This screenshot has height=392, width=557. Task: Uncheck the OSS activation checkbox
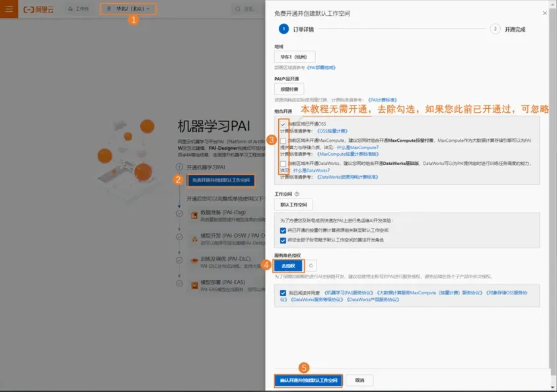(x=283, y=124)
